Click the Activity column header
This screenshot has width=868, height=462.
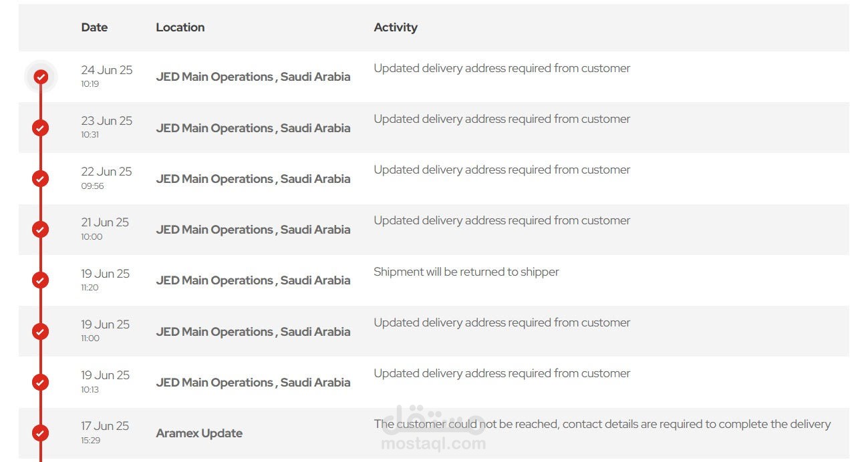point(396,27)
